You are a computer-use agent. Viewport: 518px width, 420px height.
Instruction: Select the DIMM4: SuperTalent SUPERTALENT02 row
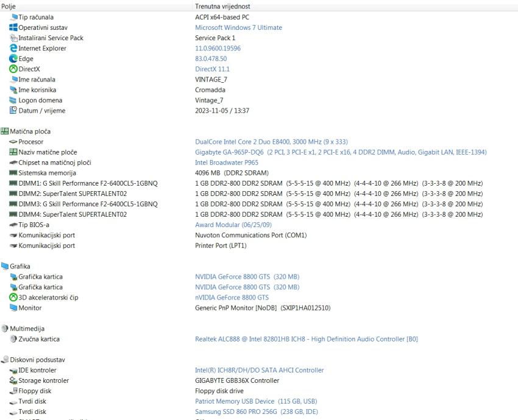pyautogui.click(x=259, y=214)
